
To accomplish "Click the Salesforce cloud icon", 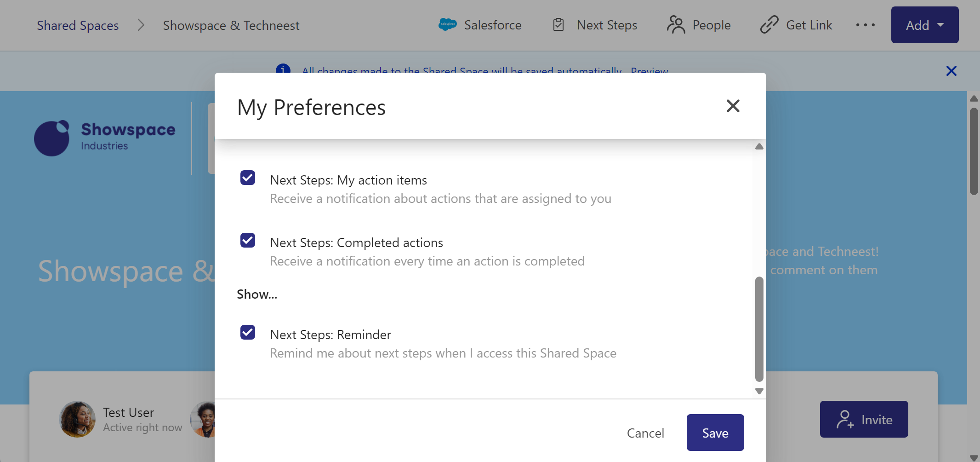I will pyautogui.click(x=447, y=24).
